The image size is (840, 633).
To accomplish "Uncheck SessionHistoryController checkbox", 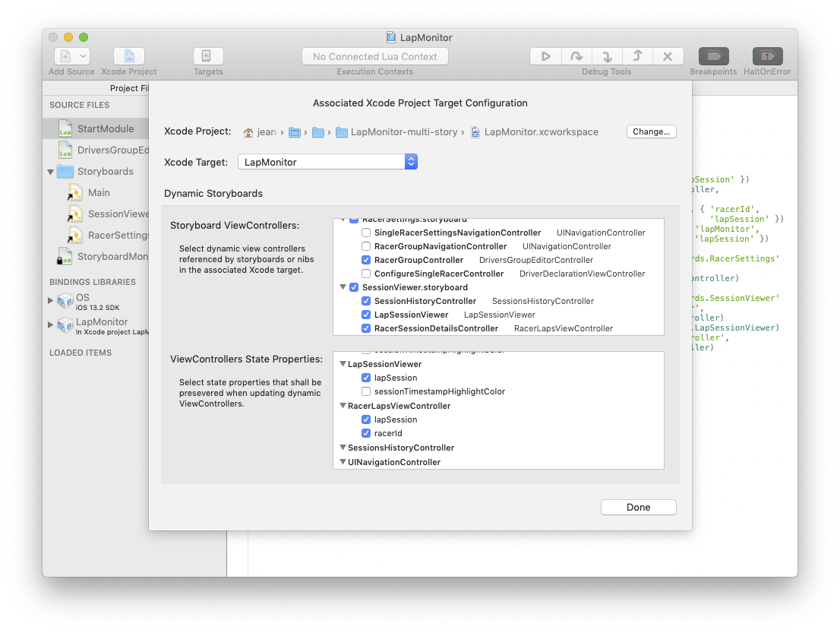I will click(x=366, y=301).
